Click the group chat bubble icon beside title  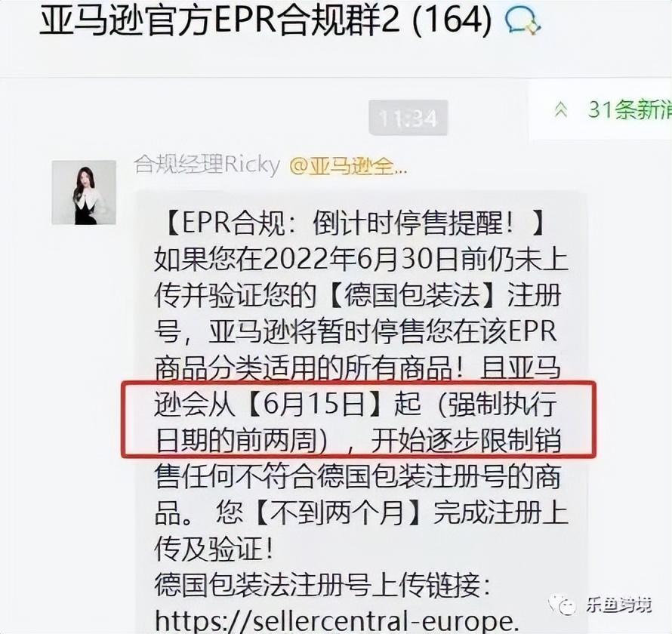tap(522, 21)
